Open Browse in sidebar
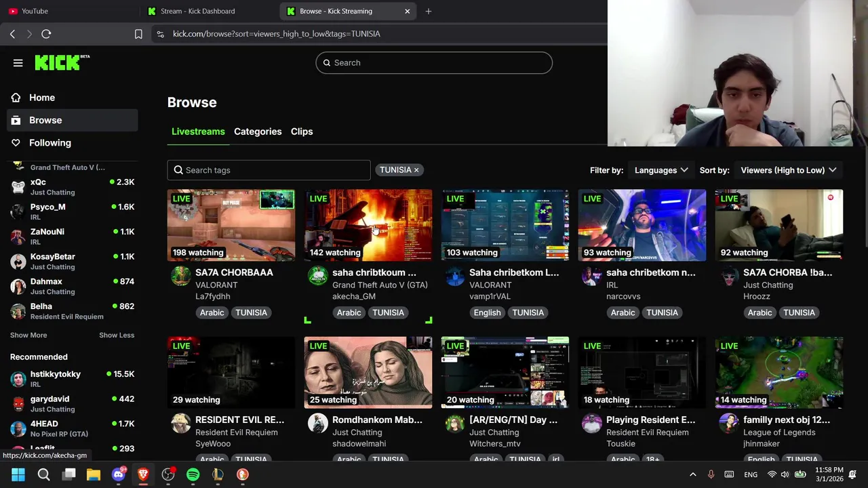 (x=72, y=120)
